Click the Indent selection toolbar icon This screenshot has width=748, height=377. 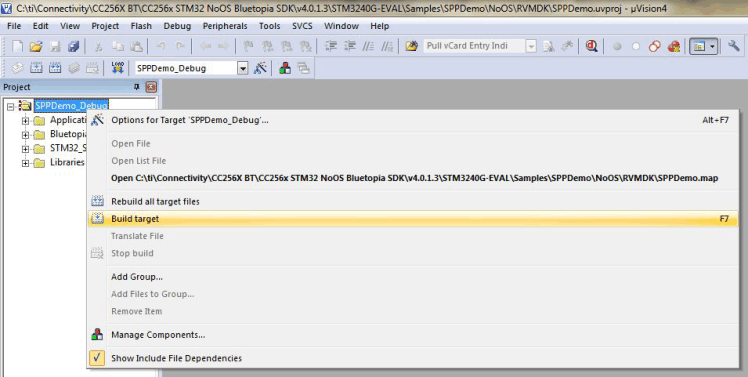pos(331,46)
